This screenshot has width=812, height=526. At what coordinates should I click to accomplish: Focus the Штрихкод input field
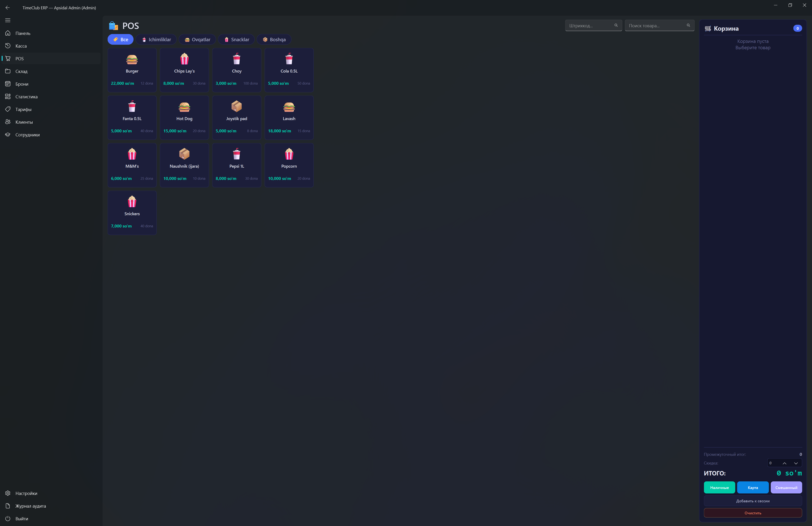[594, 26]
